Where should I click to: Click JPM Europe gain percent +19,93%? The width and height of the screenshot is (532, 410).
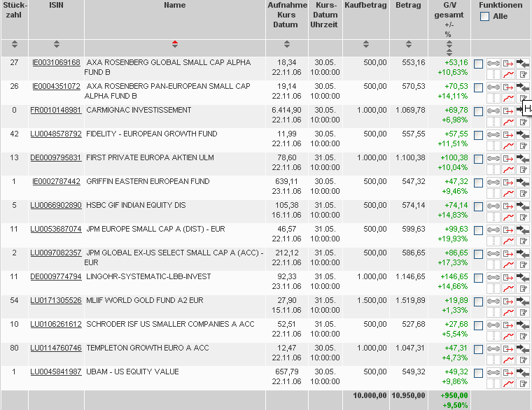pyautogui.click(x=453, y=239)
